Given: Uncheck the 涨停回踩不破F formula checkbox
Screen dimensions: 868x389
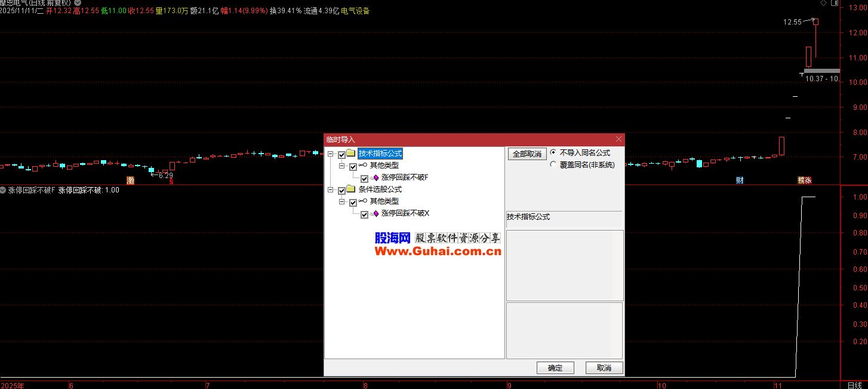Looking at the screenshot, I should point(364,178).
